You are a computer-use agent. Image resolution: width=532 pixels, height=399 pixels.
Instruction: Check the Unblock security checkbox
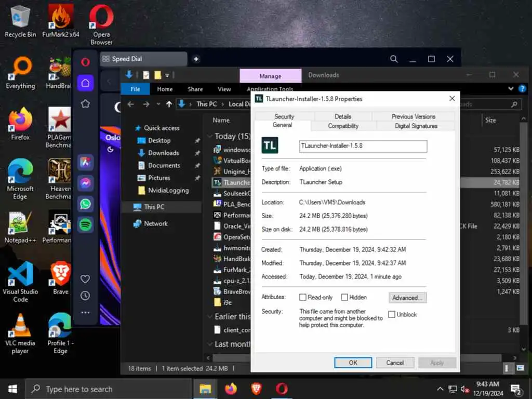pyautogui.click(x=392, y=314)
